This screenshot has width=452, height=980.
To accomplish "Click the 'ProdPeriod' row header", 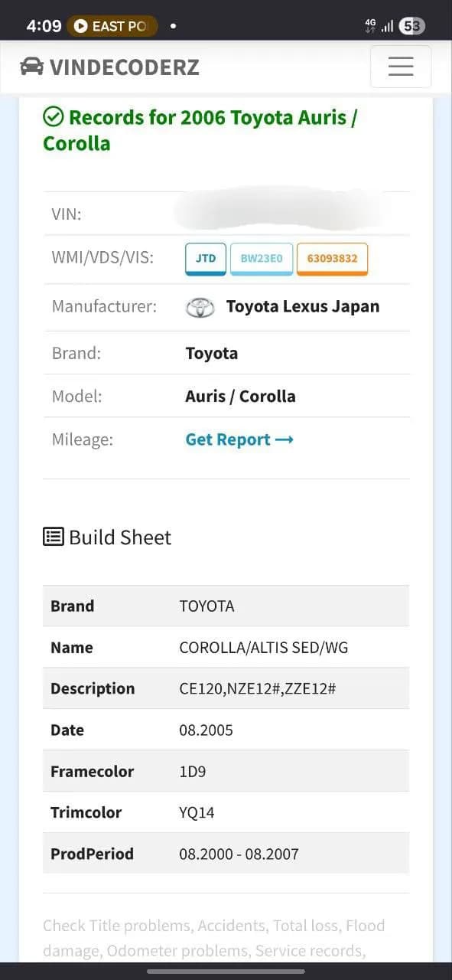I will [x=92, y=854].
